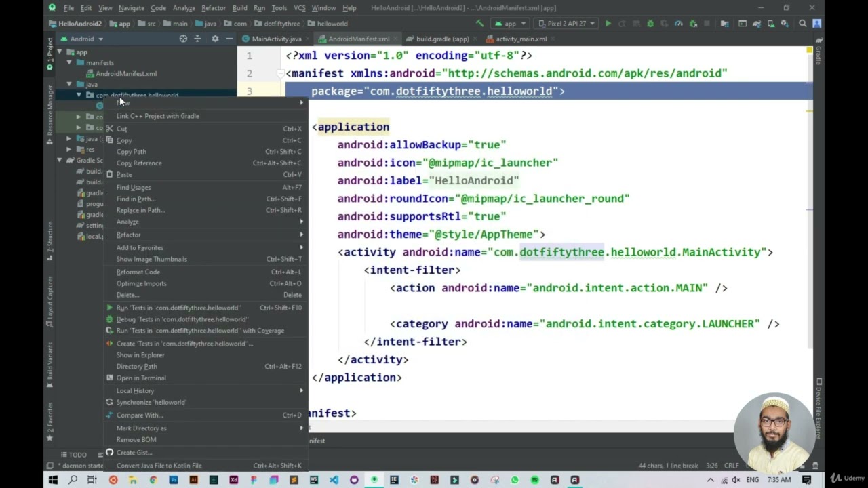Open the Windows Start menu
This screenshot has width=868, height=488.
coord(53,480)
